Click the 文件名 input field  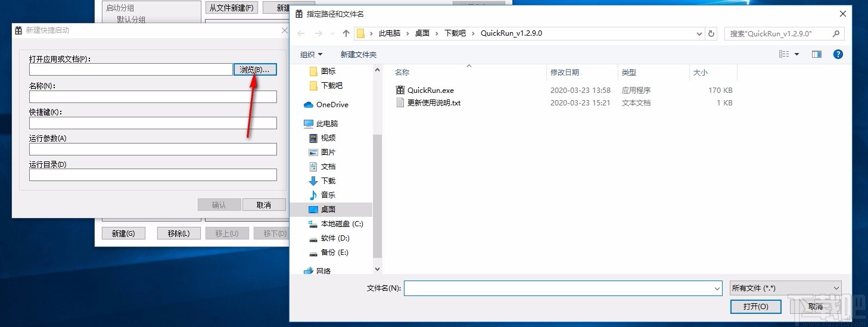[x=558, y=288]
